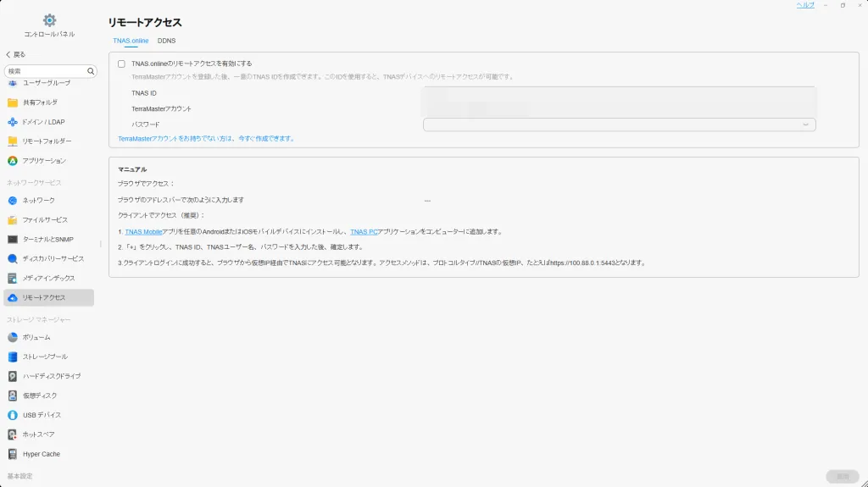This screenshot has height=487, width=868.
Task: Open the File Services (ファイルサービス) icon
Action: 13,219
